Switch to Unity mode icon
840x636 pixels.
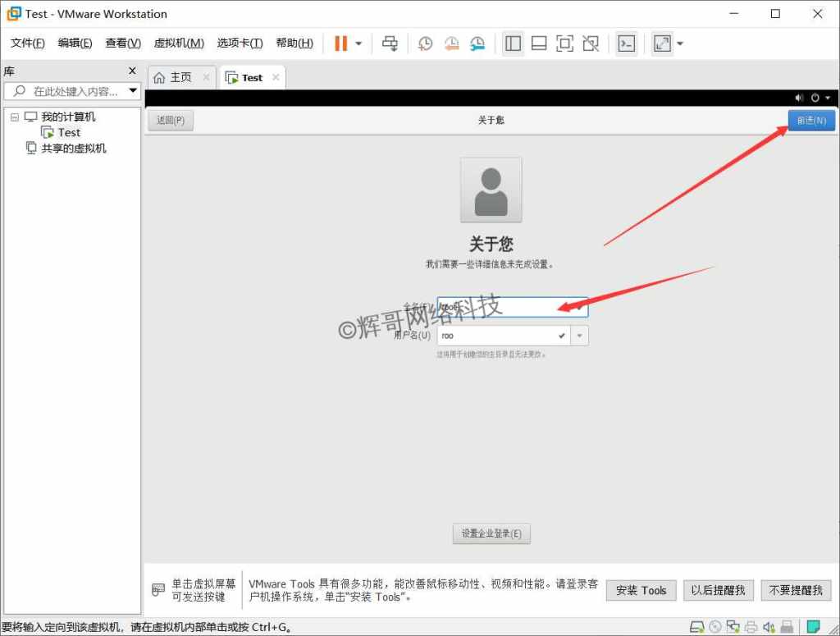point(591,43)
